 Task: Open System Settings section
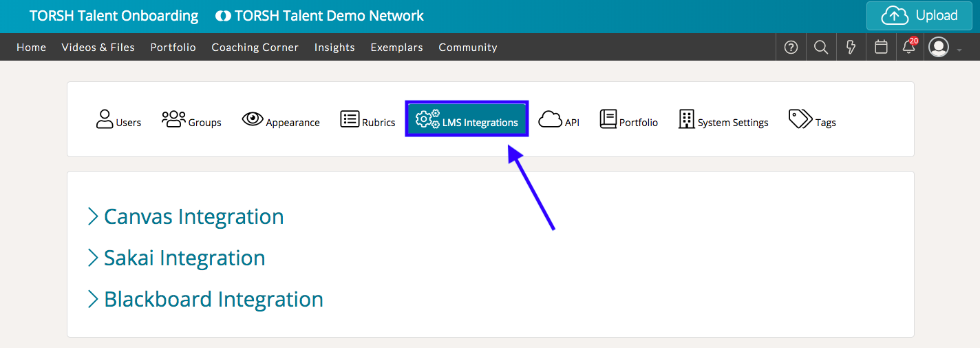coord(723,120)
